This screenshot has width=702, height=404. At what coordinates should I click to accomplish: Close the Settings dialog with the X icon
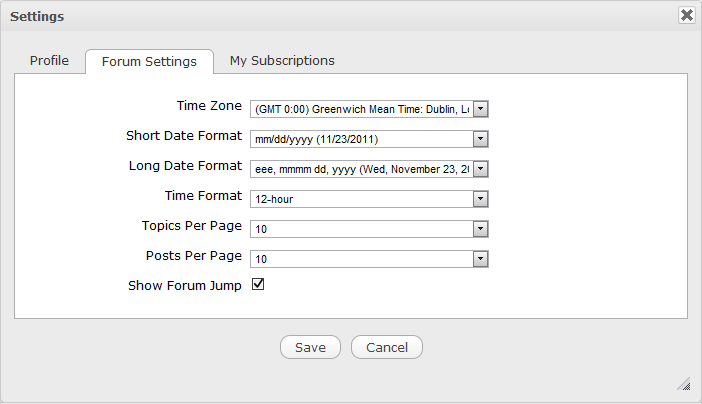686,15
